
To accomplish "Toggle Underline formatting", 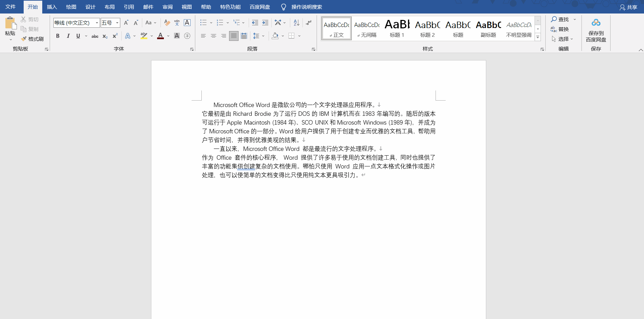I will [78, 36].
